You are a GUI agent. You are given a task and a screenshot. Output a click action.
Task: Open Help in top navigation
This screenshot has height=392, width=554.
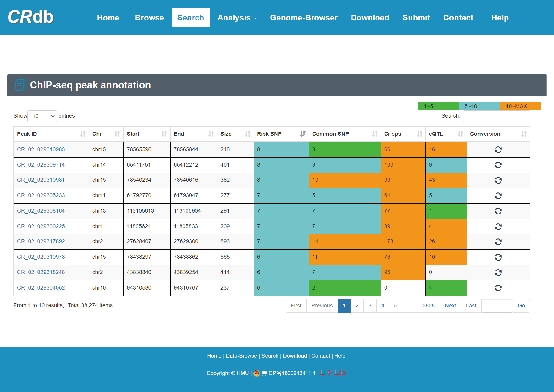(x=500, y=18)
